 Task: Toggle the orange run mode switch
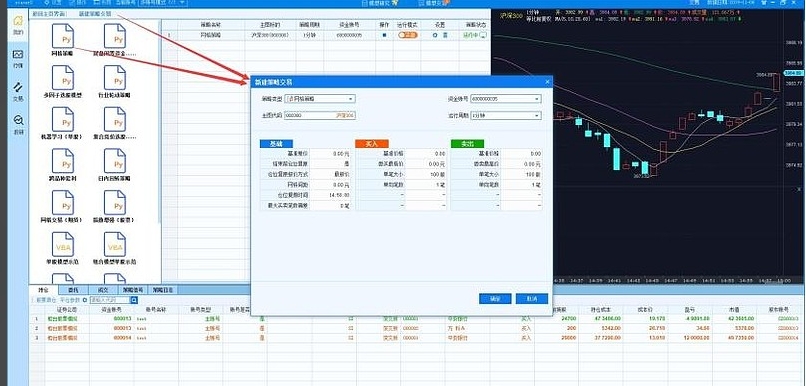pos(407,35)
